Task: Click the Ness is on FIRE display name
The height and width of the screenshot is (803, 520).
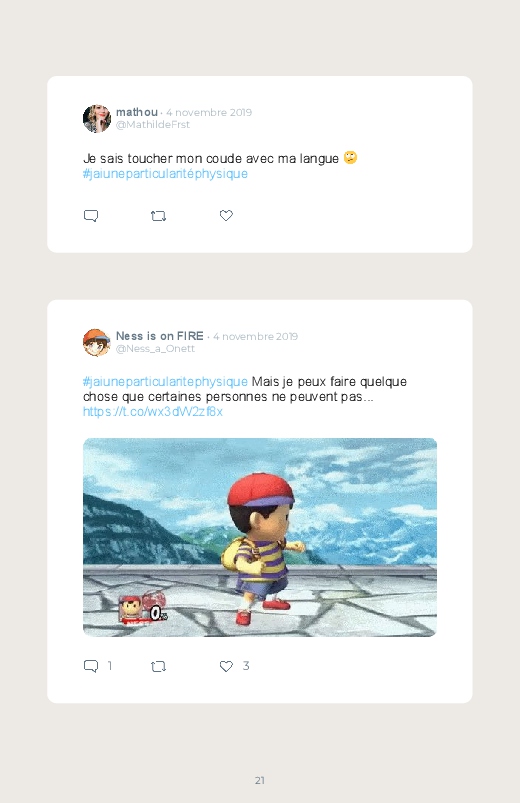Action: (160, 336)
